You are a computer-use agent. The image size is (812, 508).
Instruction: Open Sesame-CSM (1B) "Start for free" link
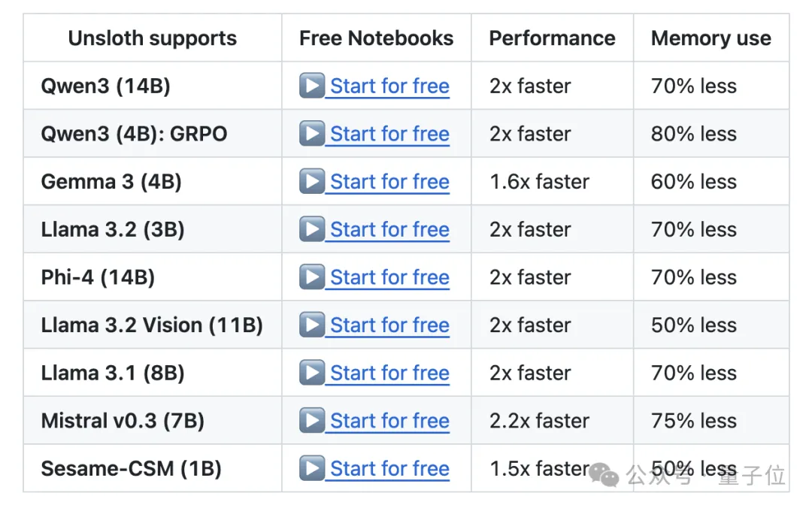[389, 469]
